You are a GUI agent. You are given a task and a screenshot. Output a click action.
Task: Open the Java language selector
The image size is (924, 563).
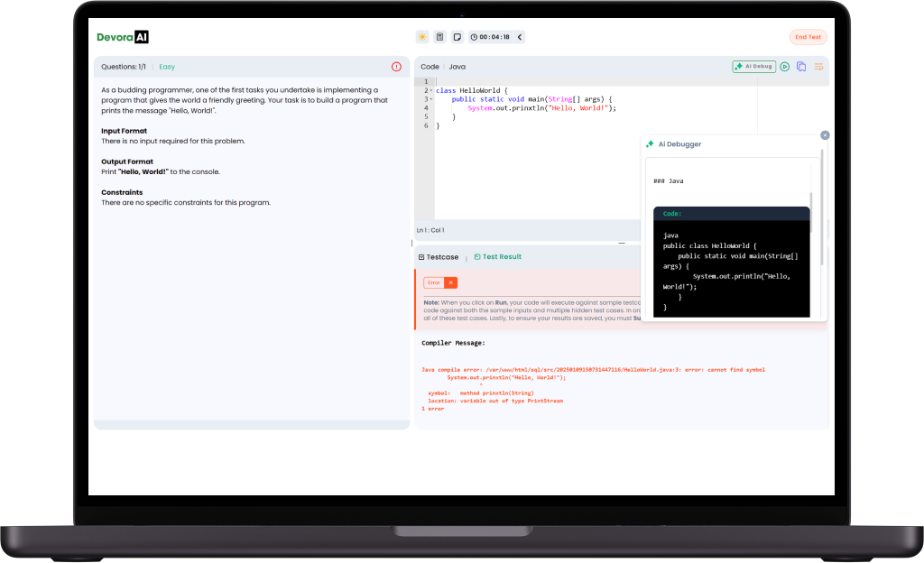(x=457, y=67)
